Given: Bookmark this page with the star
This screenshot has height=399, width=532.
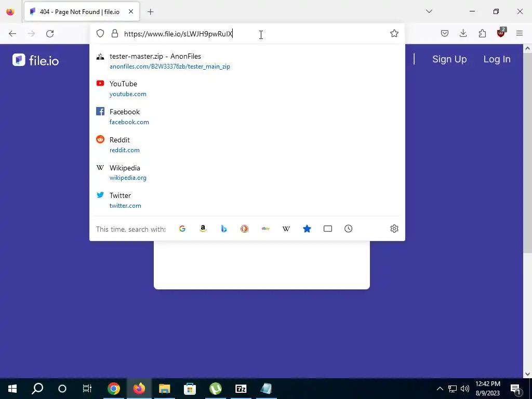Looking at the screenshot, I should click(394, 33).
